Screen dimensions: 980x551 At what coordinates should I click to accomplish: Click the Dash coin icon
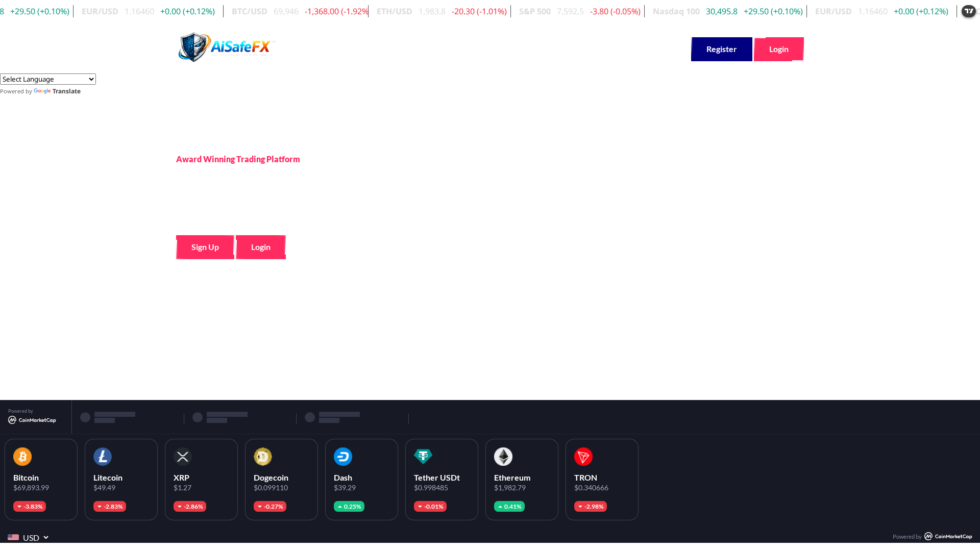click(x=343, y=457)
